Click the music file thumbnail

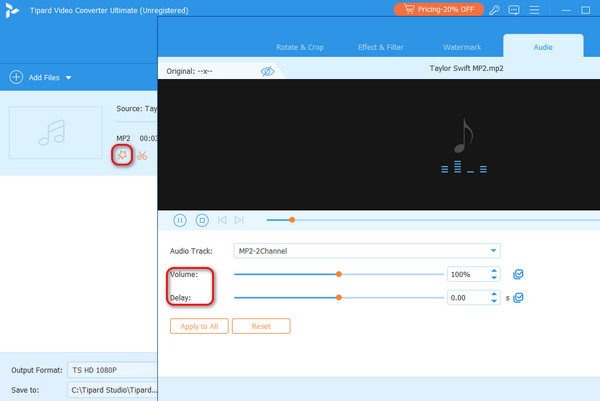pos(55,133)
